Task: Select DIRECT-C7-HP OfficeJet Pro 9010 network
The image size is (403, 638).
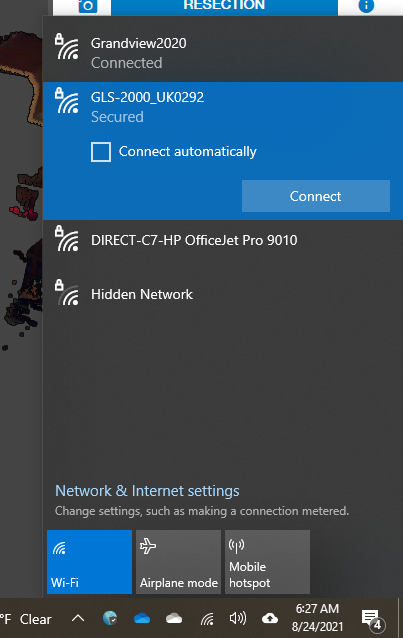Action: coord(223,240)
